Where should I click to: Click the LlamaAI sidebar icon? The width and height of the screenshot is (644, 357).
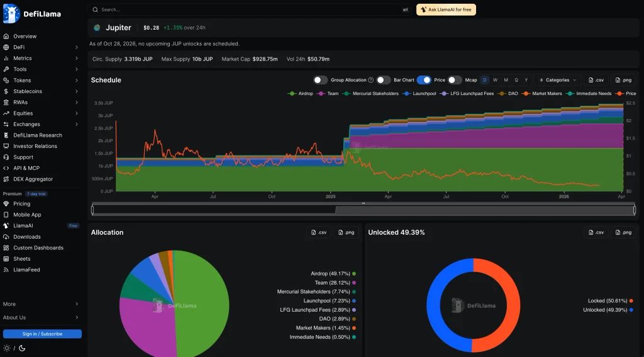tap(6, 226)
